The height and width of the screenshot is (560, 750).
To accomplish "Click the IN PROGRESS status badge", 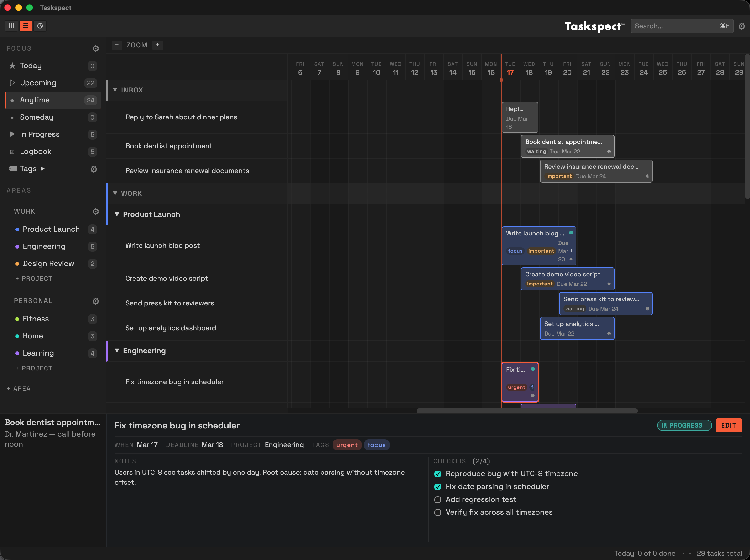I will click(684, 426).
